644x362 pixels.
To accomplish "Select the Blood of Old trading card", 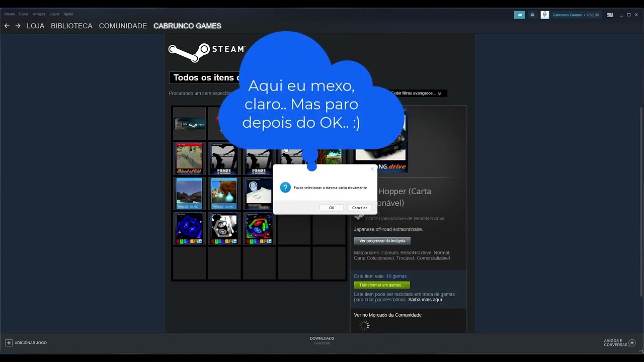I will coord(189,158).
